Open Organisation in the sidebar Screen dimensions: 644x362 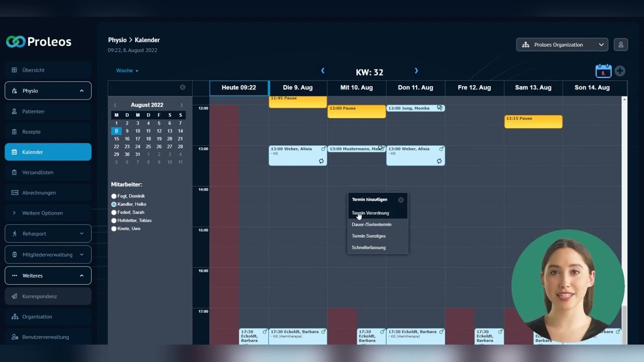point(48,317)
